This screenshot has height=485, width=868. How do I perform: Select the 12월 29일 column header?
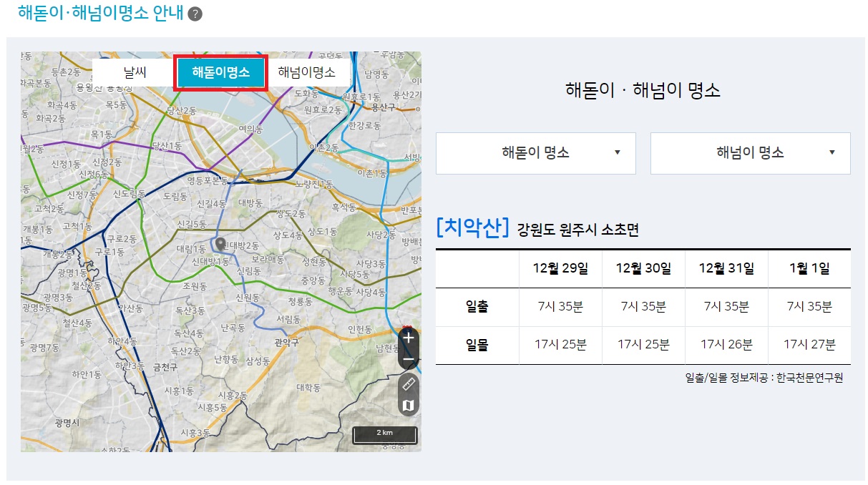(x=560, y=268)
